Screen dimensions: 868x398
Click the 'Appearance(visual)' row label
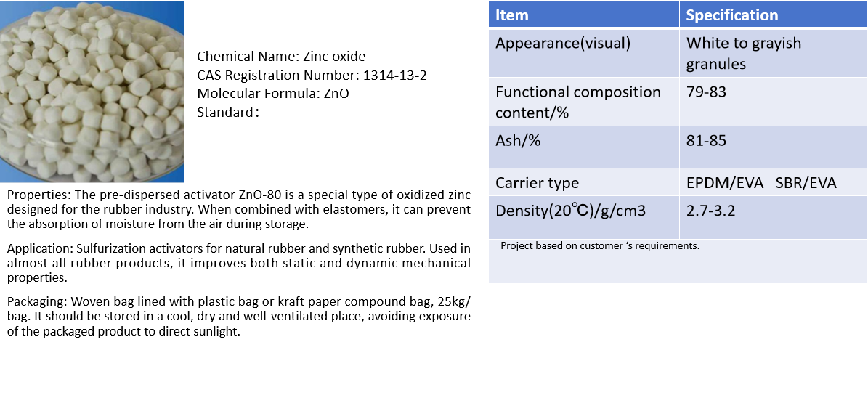point(563,43)
